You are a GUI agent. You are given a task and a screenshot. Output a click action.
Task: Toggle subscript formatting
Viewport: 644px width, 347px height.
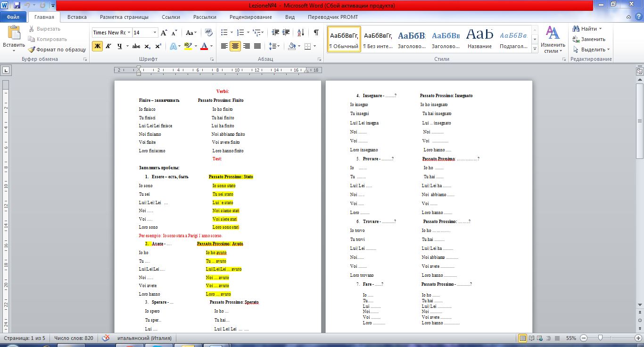[x=148, y=46]
